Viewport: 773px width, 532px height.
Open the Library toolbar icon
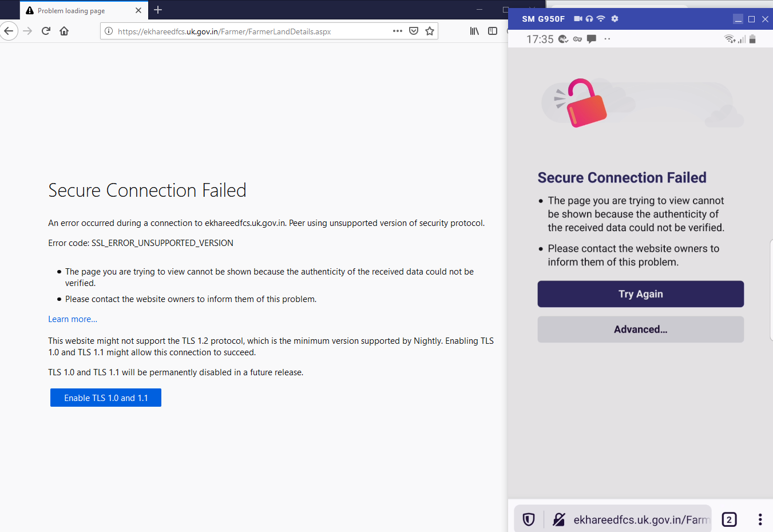[474, 31]
